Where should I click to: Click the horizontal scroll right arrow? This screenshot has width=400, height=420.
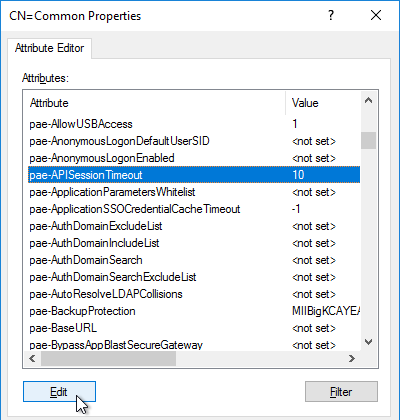tap(352, 359)
